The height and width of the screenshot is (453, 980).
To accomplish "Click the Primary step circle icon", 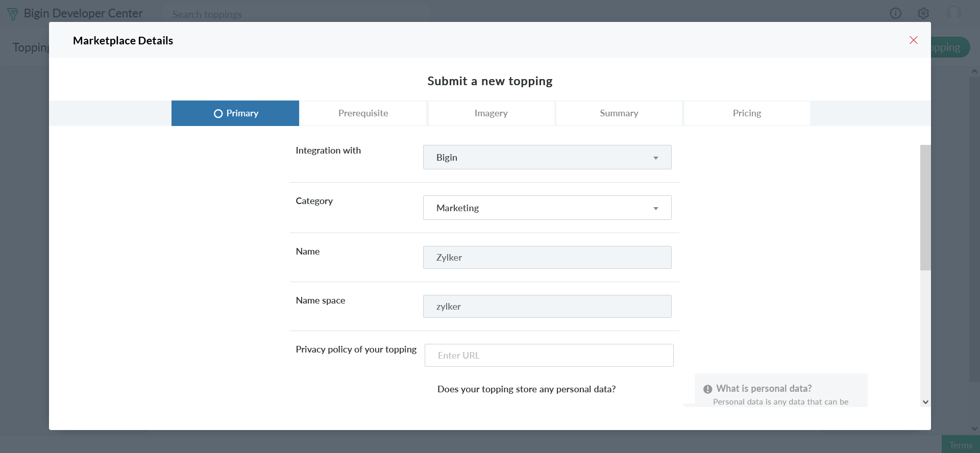I will 218,114.
